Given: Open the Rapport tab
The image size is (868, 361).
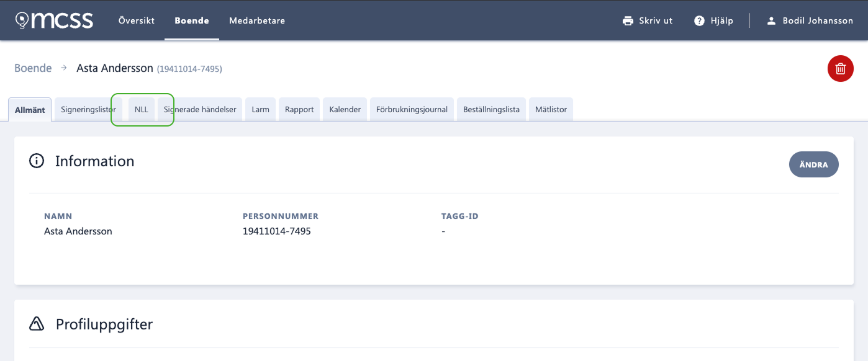Looking at the screenshot, I should click(299, 110).
